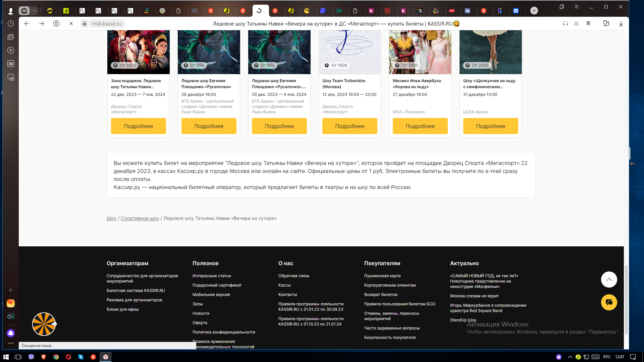This screenshot has height=362, width=644.
Task: Open the video player sidebar icon
Action: [11, 50]
